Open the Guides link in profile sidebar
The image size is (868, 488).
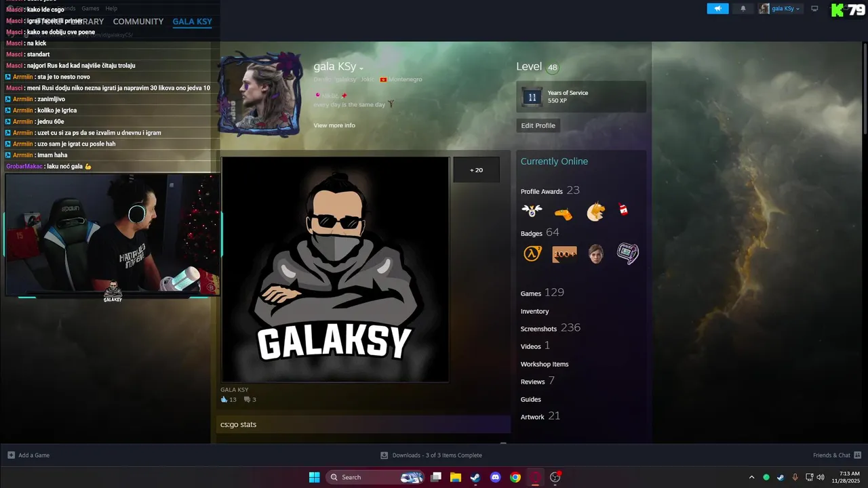pyautogui.click(x=530, y=399)
